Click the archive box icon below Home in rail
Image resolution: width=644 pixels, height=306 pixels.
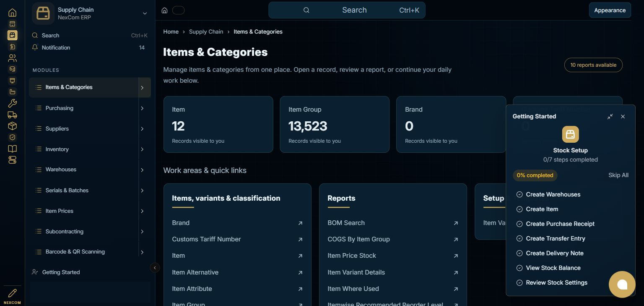pos(12,24)
